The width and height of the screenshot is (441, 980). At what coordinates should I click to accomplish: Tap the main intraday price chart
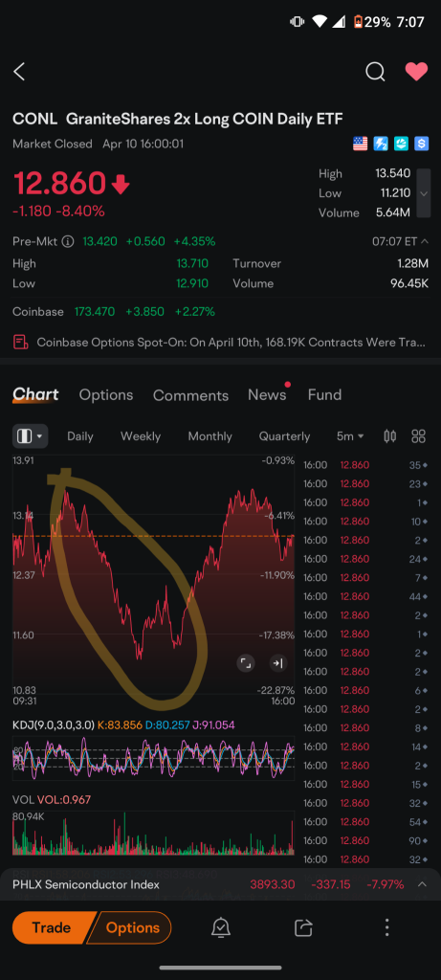(153, 576)
